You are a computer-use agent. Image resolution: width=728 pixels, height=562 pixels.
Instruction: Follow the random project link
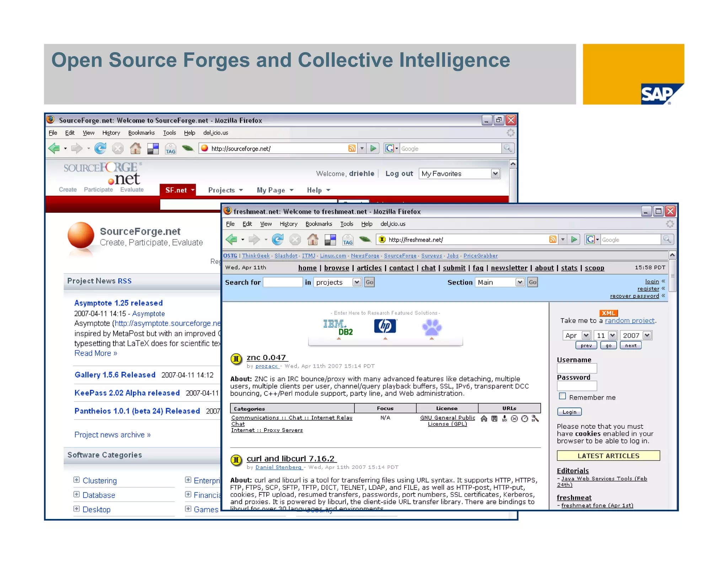[x=629, y=321]
